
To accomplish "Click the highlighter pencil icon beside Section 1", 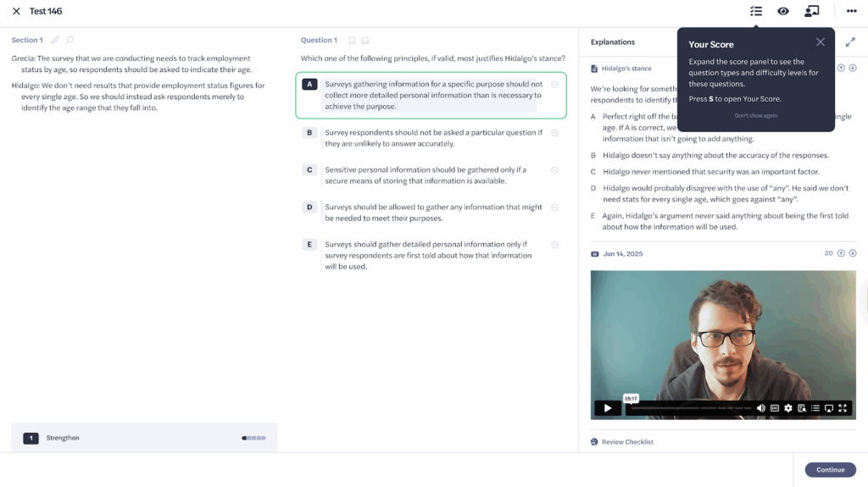I will tap(56, 40).
